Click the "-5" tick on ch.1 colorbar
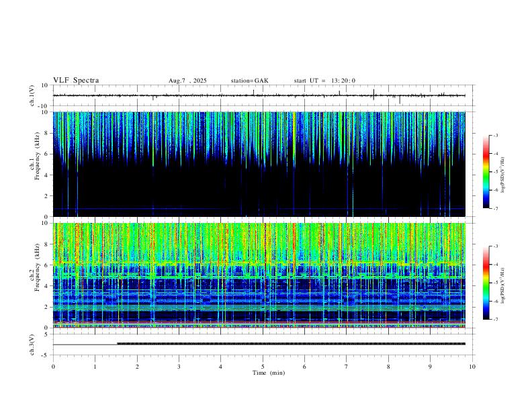 click(496, 172)
